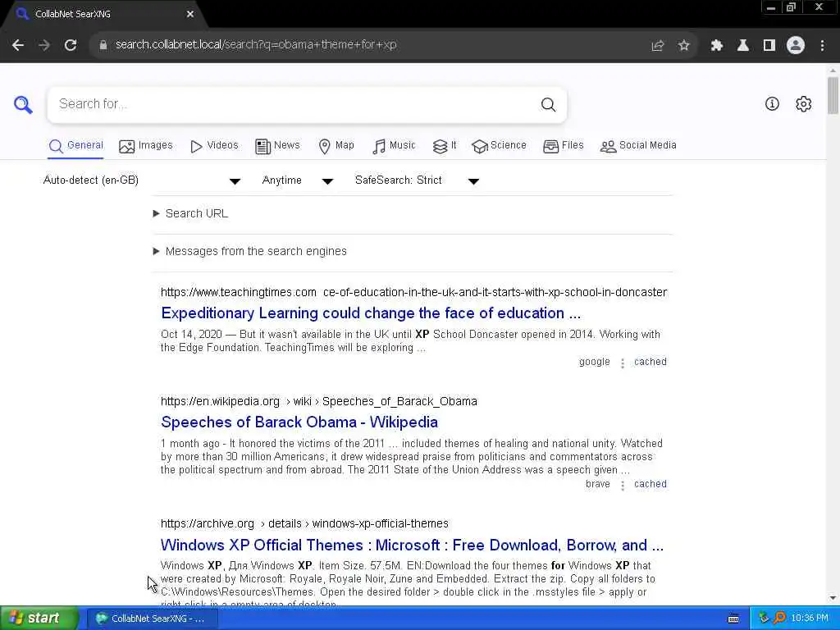Viewport: 840px width, 630px height.
Task: Click the browser forward arrow
Action: tap(44, 45)
